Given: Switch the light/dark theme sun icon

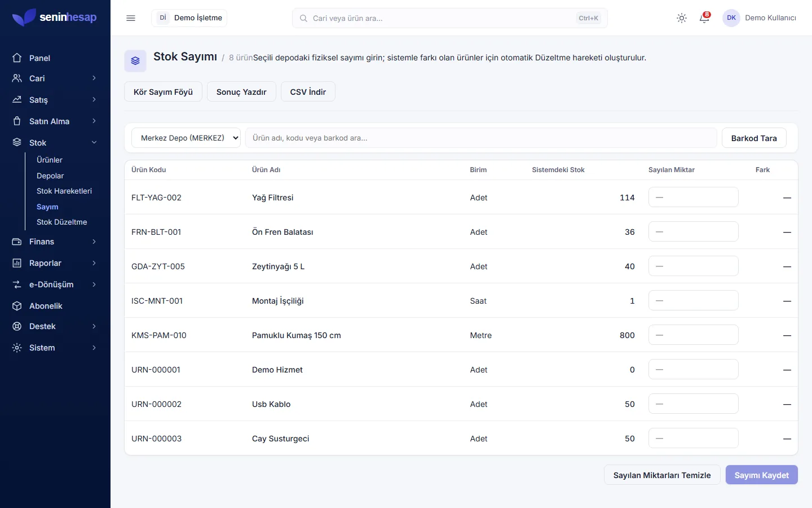Looking at the screenshot, I should [682, 18].
